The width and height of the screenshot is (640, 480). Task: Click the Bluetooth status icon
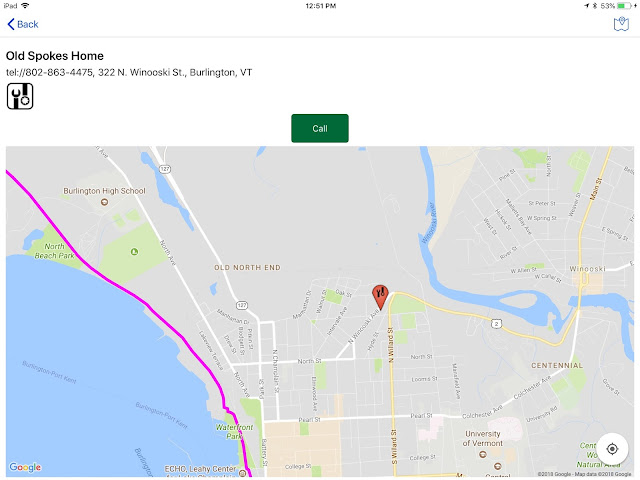[x=595, y=6]
